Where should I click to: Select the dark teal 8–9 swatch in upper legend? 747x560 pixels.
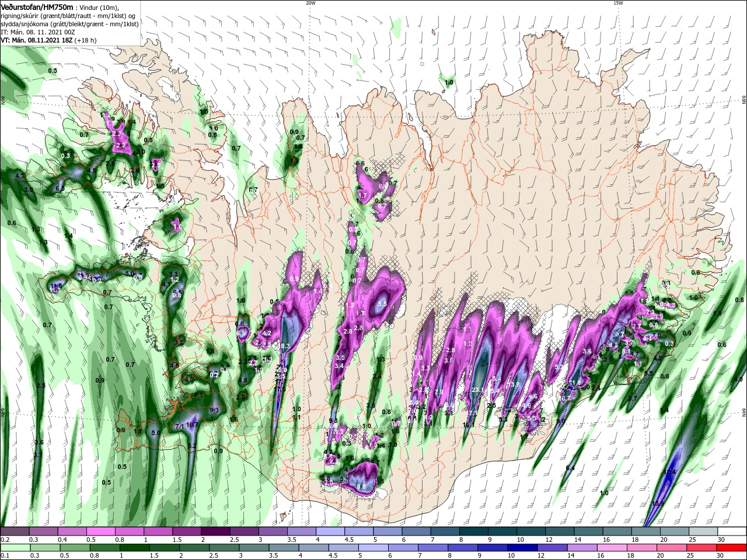(x=474, y=531)
